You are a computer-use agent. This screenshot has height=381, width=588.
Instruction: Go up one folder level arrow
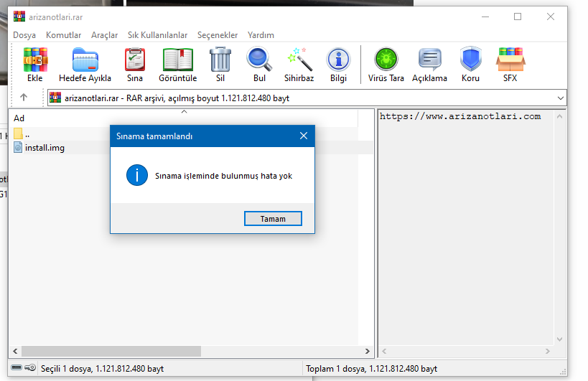pyautogui.click(x=24, y=98)
